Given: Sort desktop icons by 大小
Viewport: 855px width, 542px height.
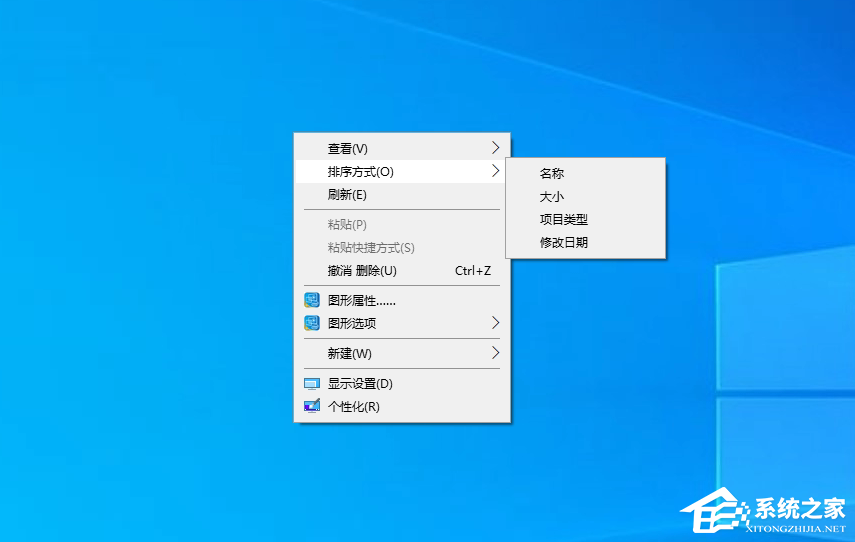Looking at the screenshot, I should (552, 196).
